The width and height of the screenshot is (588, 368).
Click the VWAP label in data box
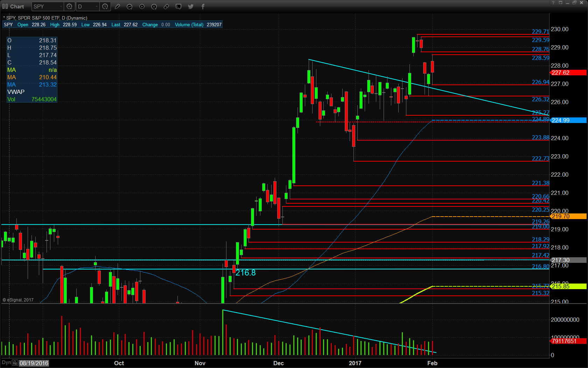(x=16, y=92)
